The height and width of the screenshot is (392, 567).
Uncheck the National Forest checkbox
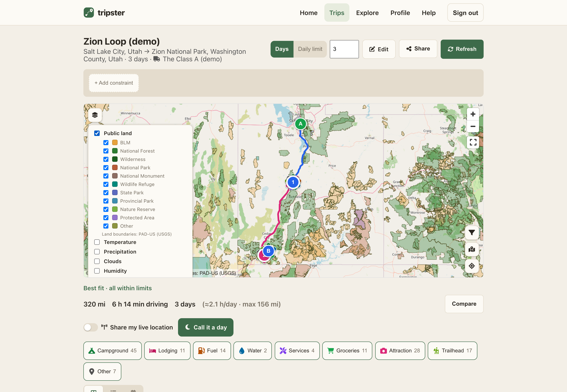(x=106, y=151)
